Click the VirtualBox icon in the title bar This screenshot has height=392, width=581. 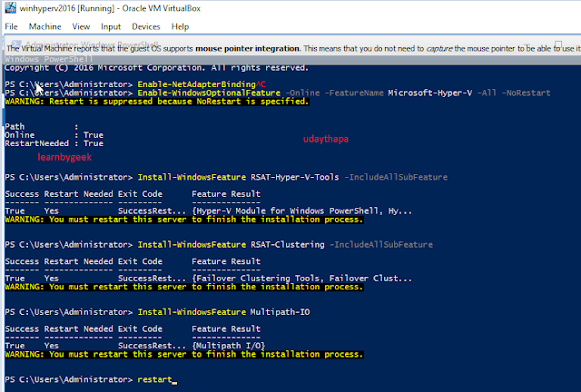pyautogui.click(x=10, y=8)
